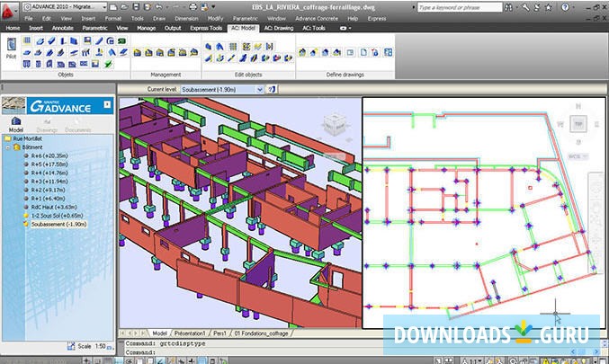This screenshot has height=364, width=609.
Task: Click the first icon in Define drawings panel
Action: tap(302, 52)
